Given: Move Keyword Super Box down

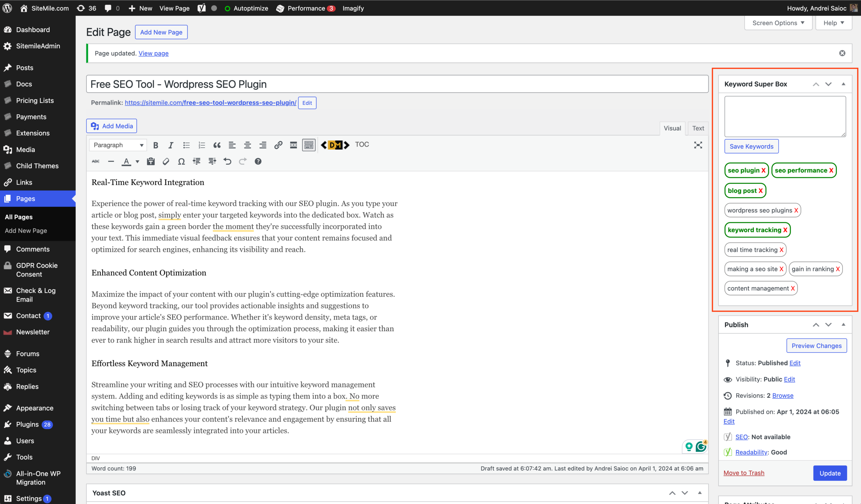Looking at the screenshot, I should pos(828,84).
